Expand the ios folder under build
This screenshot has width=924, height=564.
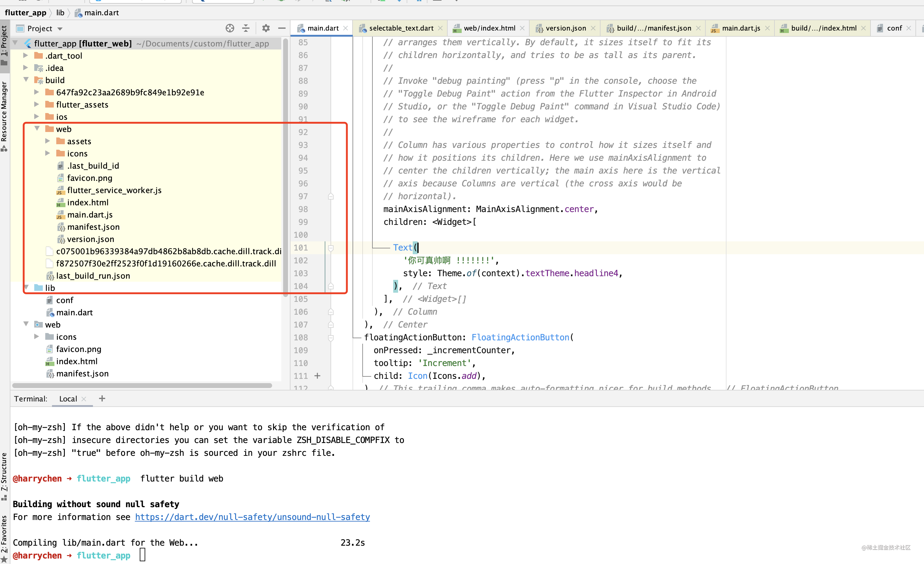point(36,116)
